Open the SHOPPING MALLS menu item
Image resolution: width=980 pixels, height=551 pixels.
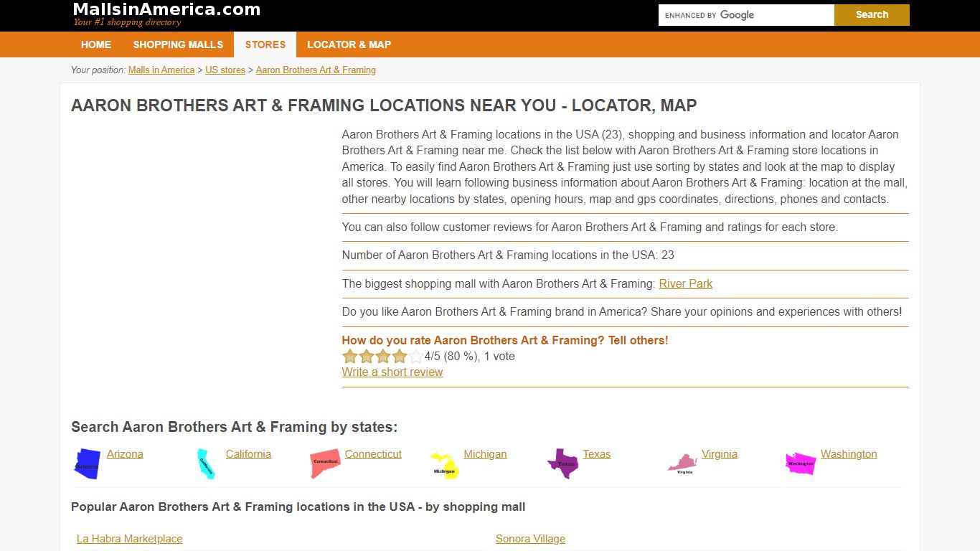click(178, 44)
